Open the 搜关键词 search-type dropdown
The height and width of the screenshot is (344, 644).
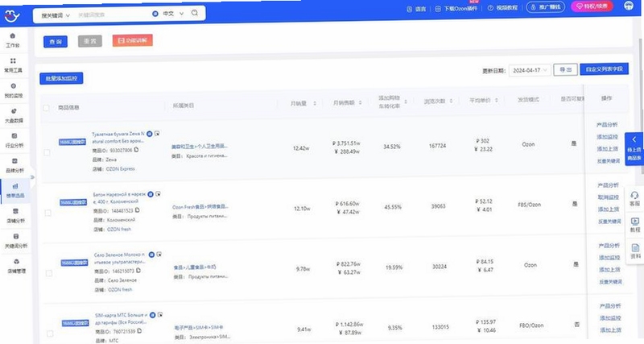pyautogui.click(x=56, y=15)
